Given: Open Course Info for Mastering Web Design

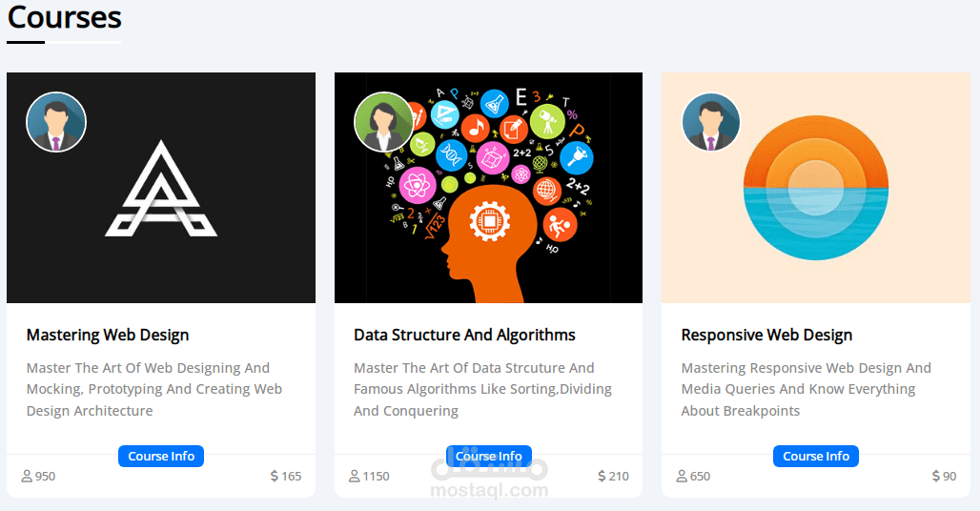Looking at the screenshot, I should coord(161,457).
